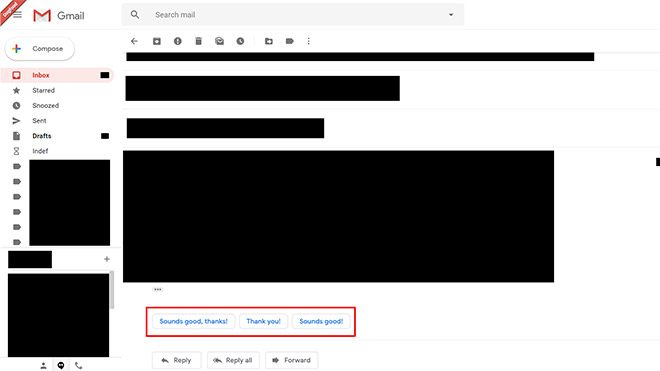
Task: Mark the message as unread
Action: [219, 41]
